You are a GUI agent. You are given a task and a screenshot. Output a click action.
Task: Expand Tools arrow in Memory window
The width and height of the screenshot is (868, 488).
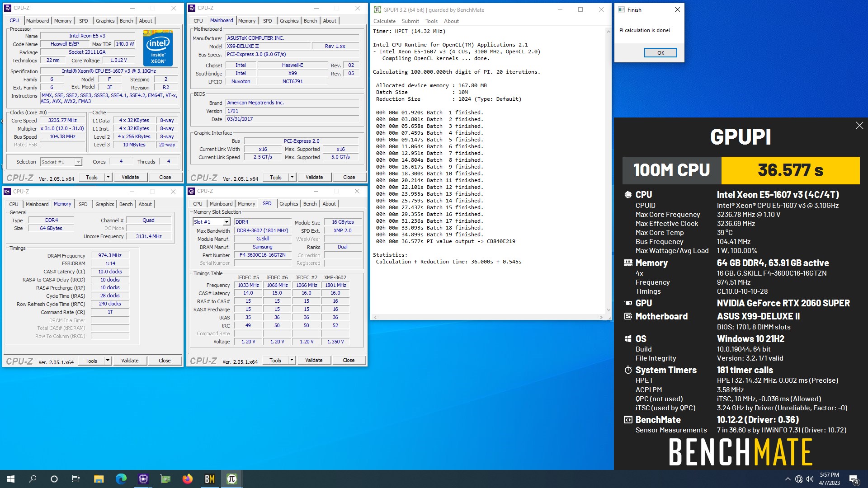(108, 361)
